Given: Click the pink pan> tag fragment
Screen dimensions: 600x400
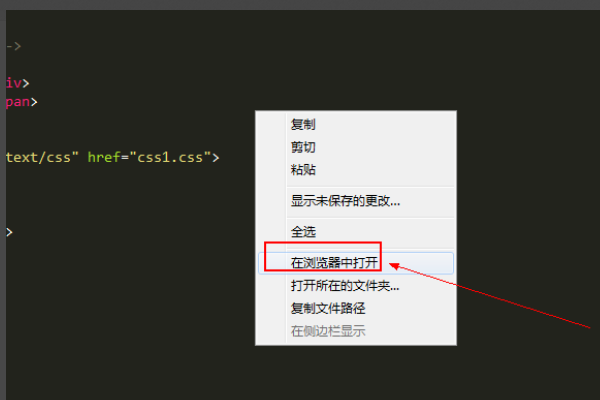Looking at the screenshot, I should 21,102.
